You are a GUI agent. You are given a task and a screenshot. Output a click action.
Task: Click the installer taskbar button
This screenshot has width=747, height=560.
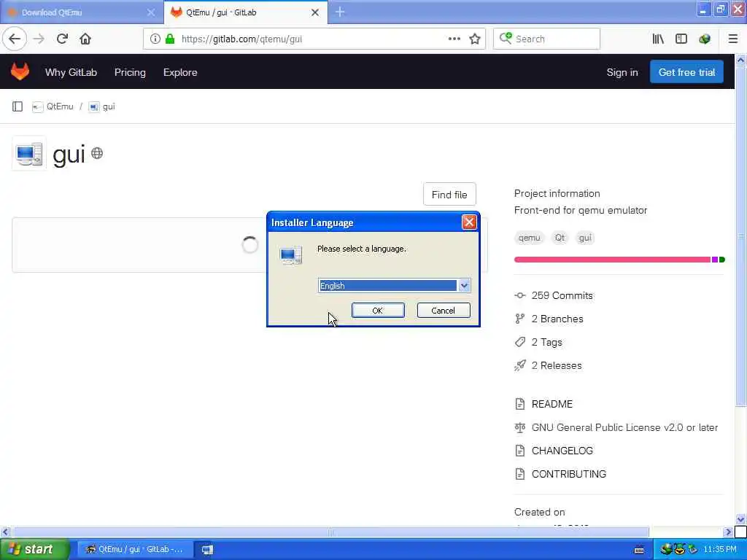click(x=207, y=550)
